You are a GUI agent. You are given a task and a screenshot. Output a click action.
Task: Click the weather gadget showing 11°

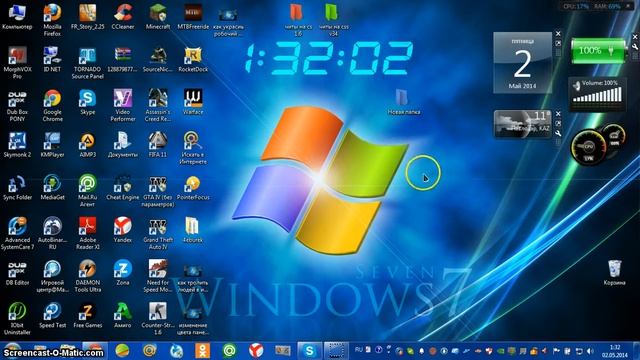click(x=522, y=124)
